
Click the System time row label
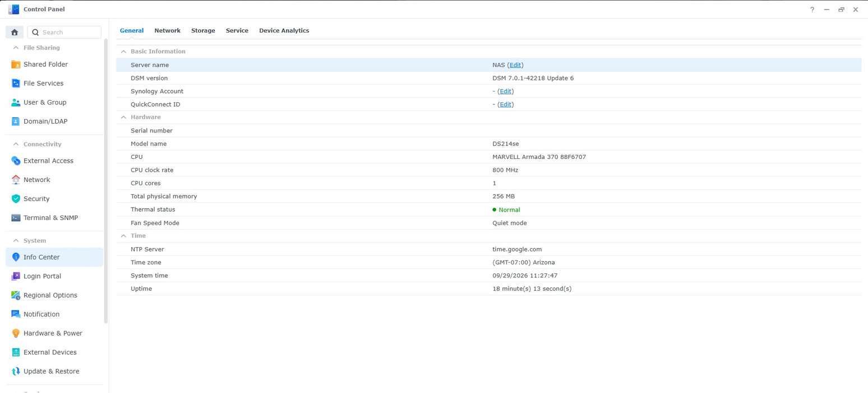(x=149, y=276)
